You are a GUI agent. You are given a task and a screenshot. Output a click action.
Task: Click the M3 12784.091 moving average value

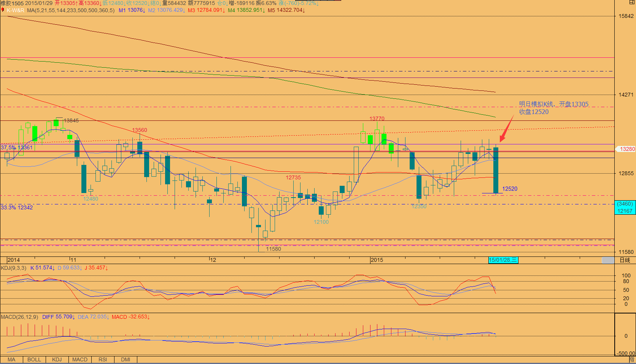[207, 10]
